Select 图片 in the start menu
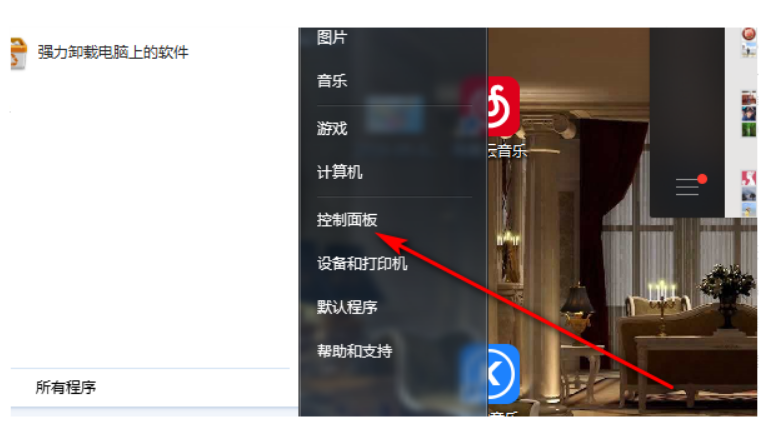The height and width of the screenshot is (422, 765). [332, 37]
